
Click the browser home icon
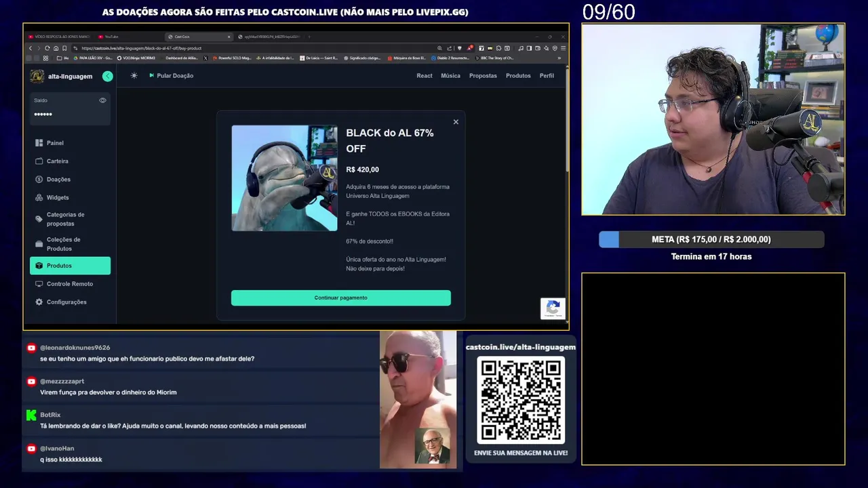[56, 48]
